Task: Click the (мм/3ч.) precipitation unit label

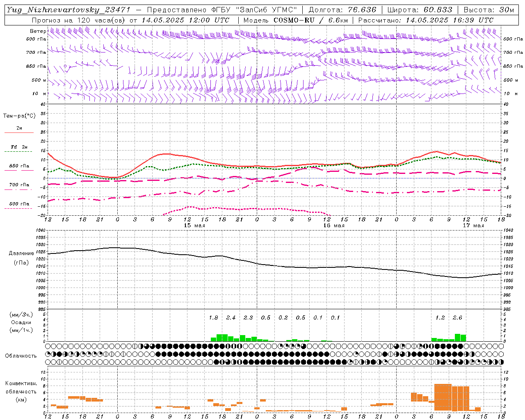Action: click(x=21, y=315)
